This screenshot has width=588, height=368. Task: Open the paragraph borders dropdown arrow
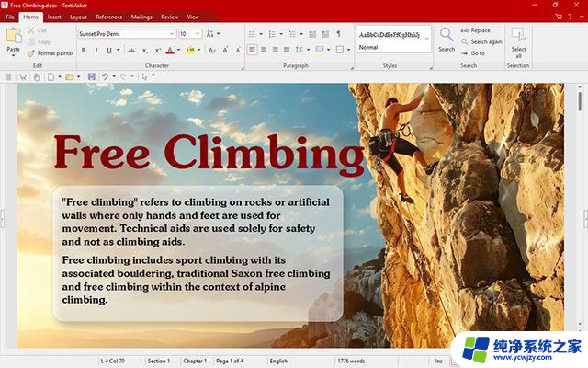[348, 50]
